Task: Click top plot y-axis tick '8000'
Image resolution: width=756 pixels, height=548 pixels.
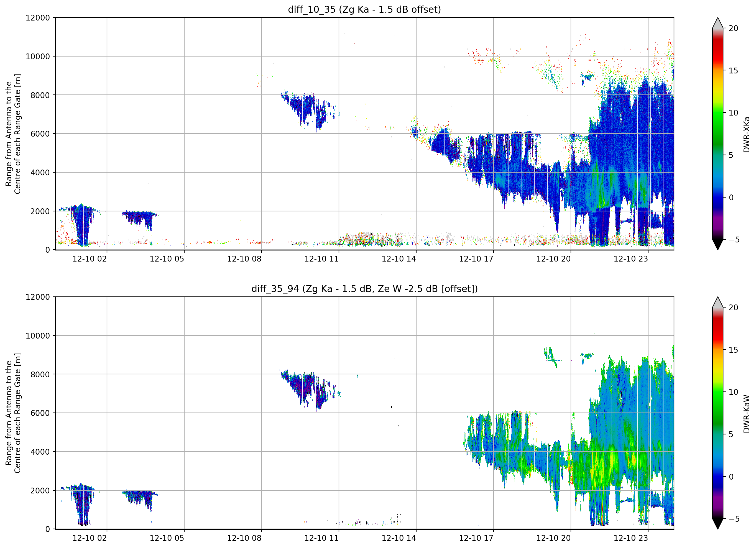Action: click(x=40, y=95)
